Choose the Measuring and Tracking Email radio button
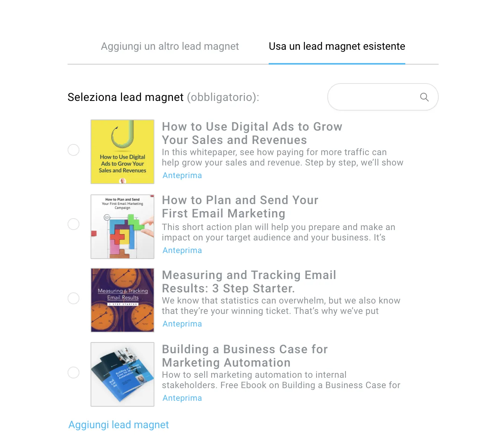This screenshot has height=446, width=504. (x=73, y=298)
